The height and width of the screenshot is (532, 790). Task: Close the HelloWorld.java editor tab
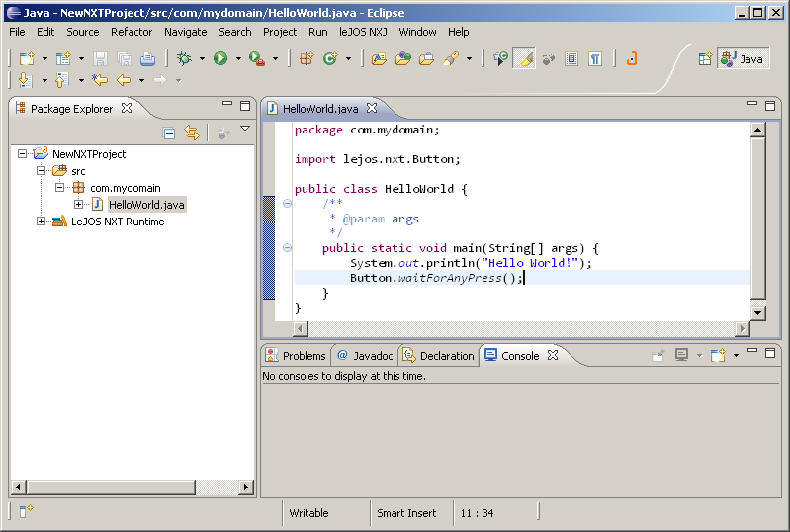(372, 108)
